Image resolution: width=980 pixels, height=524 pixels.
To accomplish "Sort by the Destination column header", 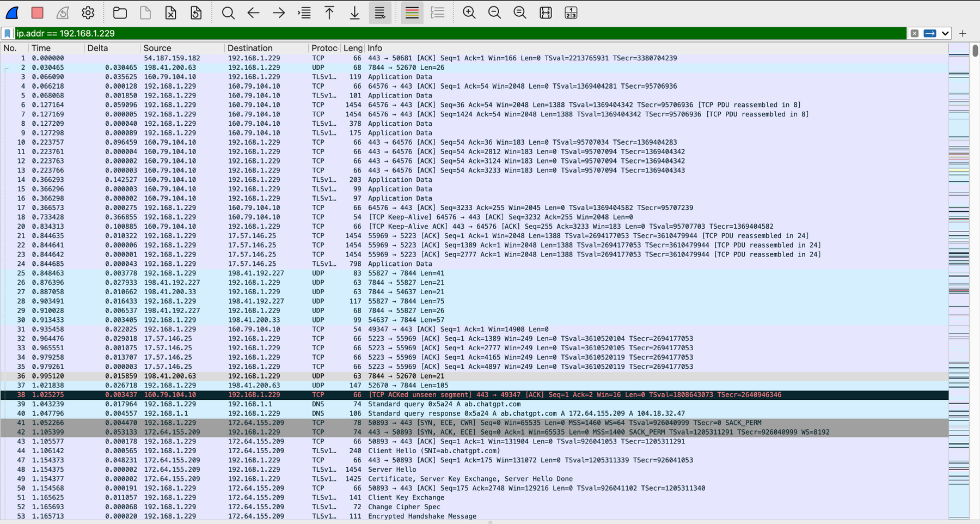I will pos(266,48).
